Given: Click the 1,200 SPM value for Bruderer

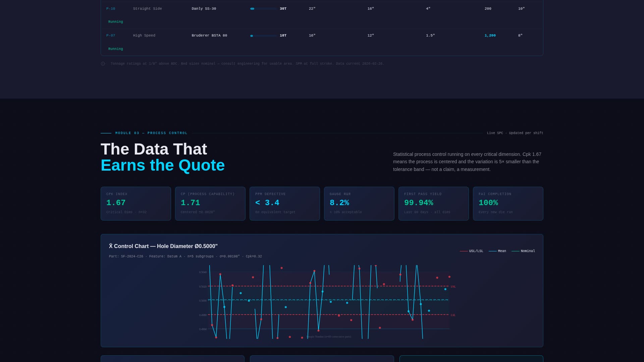Looking at the screenshot, I should tap(490, 36).
